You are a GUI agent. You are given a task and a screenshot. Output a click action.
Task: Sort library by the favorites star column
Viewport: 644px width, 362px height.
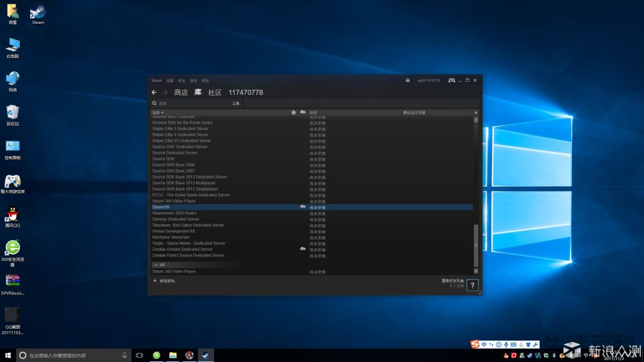click(293, 112)
